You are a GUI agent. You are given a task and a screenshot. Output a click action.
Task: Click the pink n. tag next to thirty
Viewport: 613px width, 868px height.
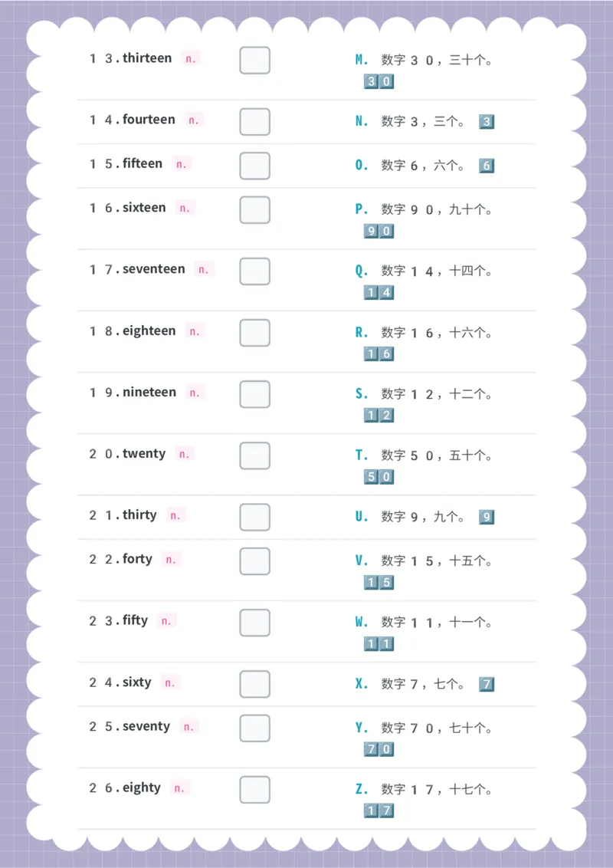175,515
